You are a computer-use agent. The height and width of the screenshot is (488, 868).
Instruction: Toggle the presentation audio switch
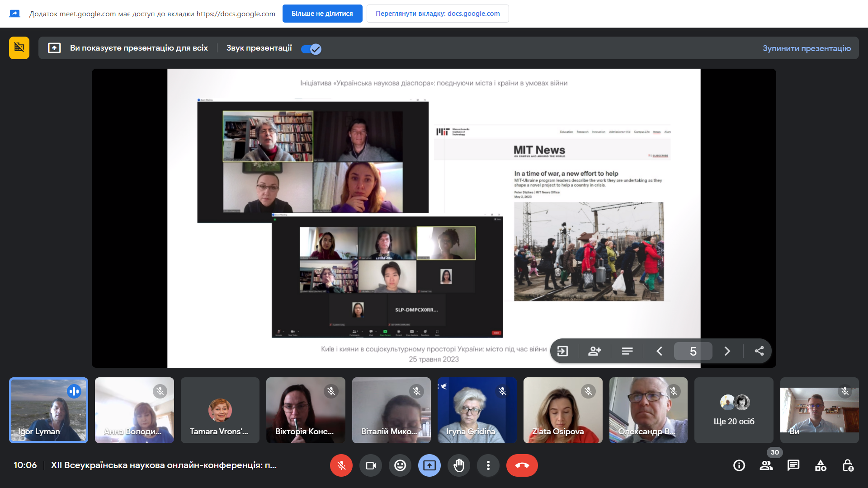[x=311, y=49]
